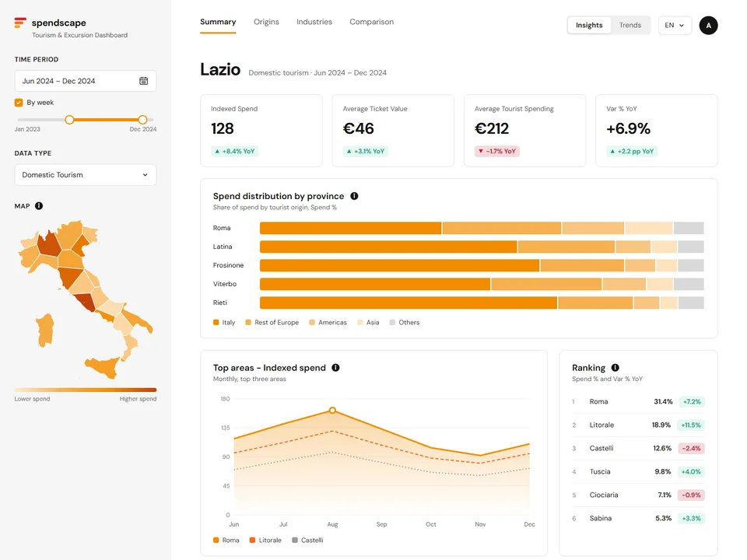747x560 pixels.
Task: Toggle Asia legend entry
Action: point(368,322)
